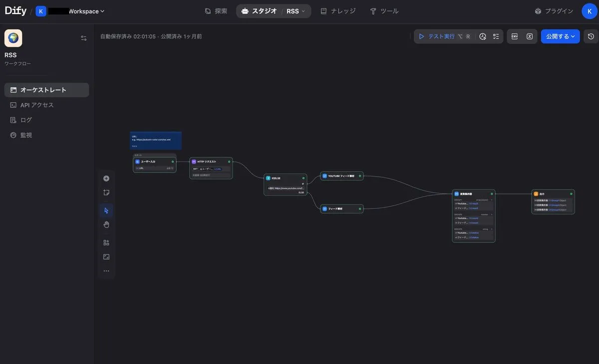Open the ナレッジ knowledge tab
Viewport: 599px width, 364px height.
coord(338,11)
